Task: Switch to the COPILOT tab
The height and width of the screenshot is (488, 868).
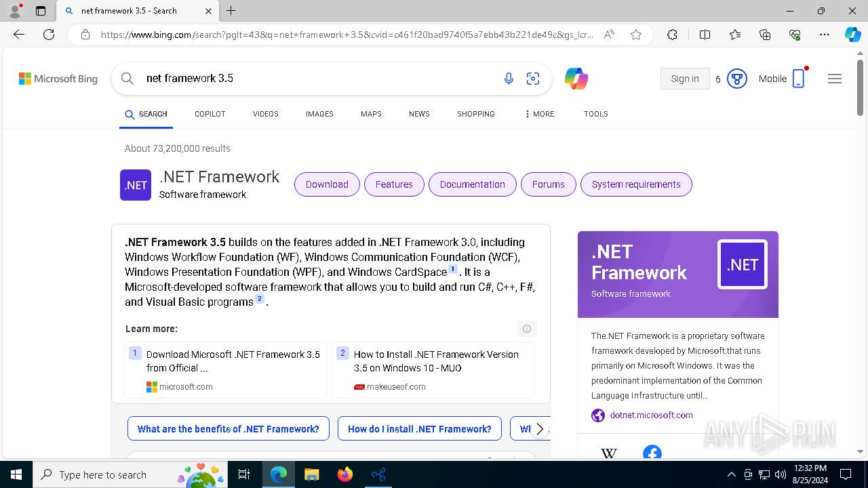Action: (x=210, y=114)
